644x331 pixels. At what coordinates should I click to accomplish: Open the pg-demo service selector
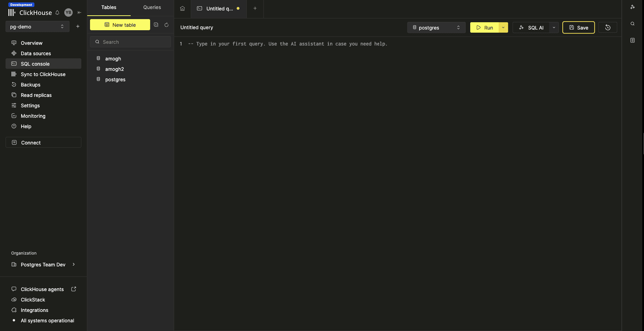pos(38,27)
